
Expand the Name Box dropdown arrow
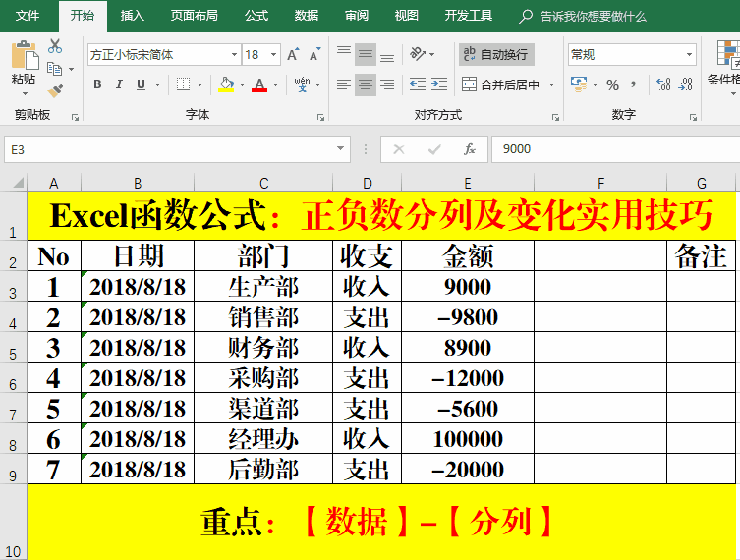(341, 149)
